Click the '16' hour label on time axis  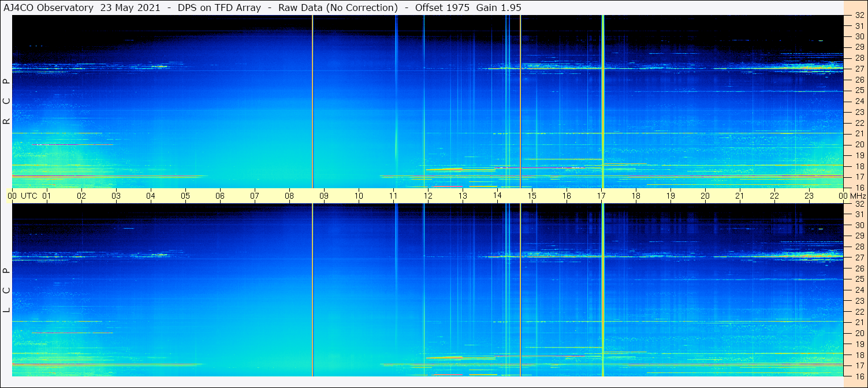coord(567,196)
